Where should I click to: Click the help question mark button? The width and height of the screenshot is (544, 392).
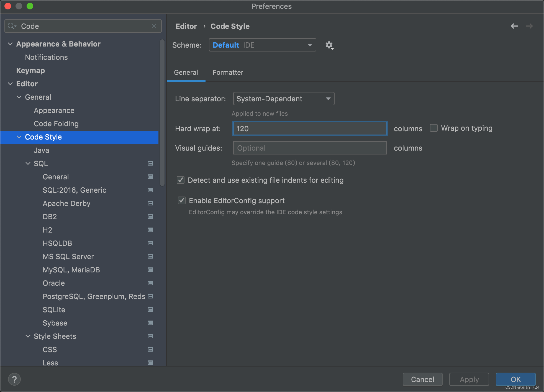tap(14, 379)
